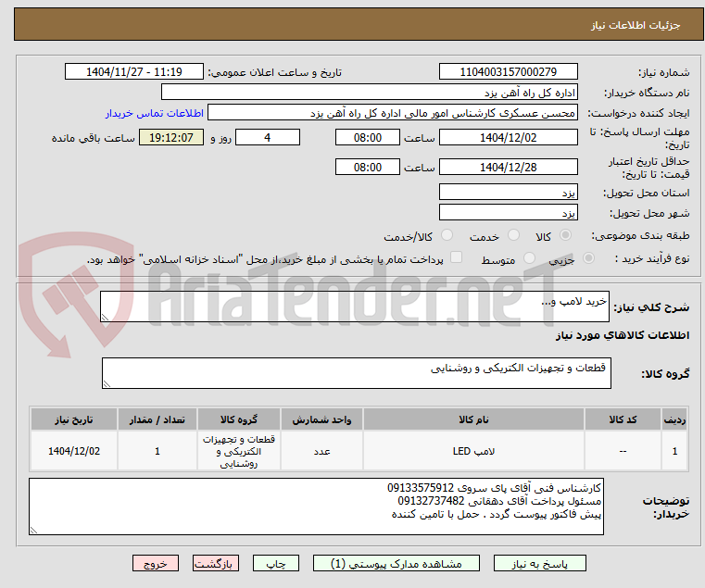Click the گروه کالا text area
Screen dimensions: 705x588
pos(357,373)
